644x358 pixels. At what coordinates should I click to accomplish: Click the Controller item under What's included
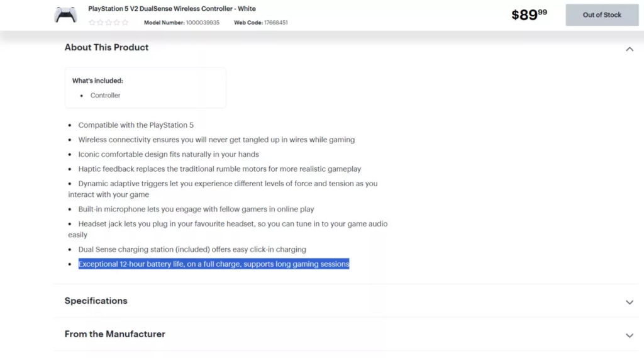point(105,96)
